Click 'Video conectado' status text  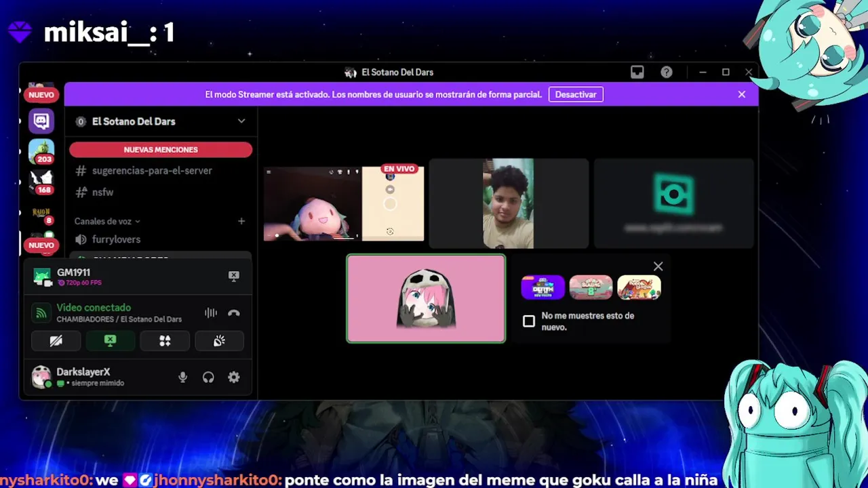(94, 308)
